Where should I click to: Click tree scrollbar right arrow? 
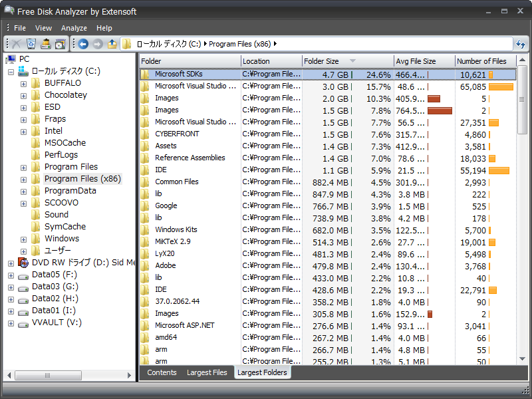coord(129,375)
